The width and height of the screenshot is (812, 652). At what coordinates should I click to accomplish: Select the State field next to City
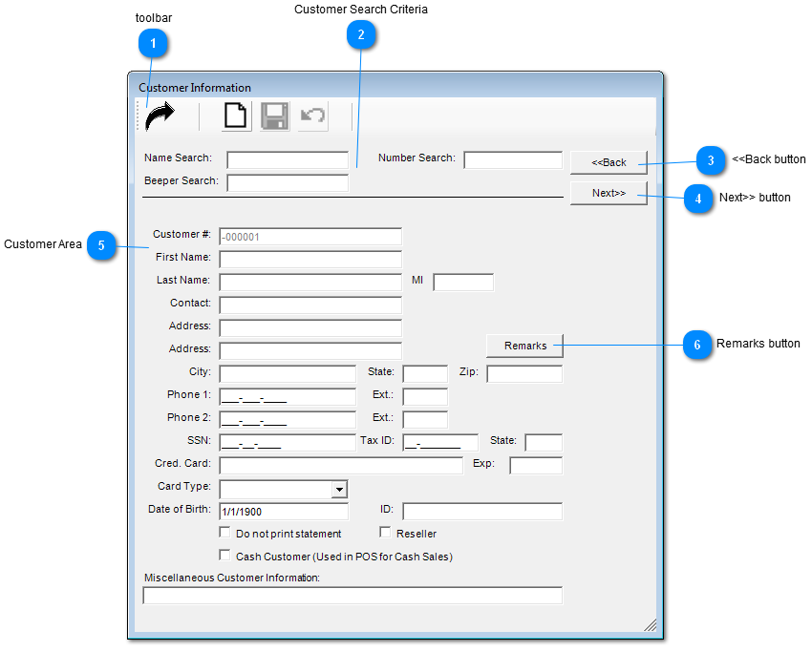coord(425,373)
